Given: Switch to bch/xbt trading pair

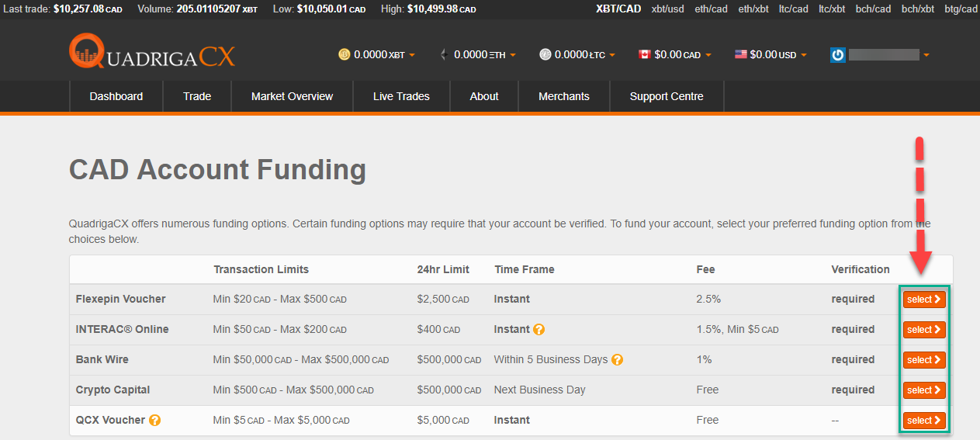Looking at the screenshot, I should tap(918, 9).
